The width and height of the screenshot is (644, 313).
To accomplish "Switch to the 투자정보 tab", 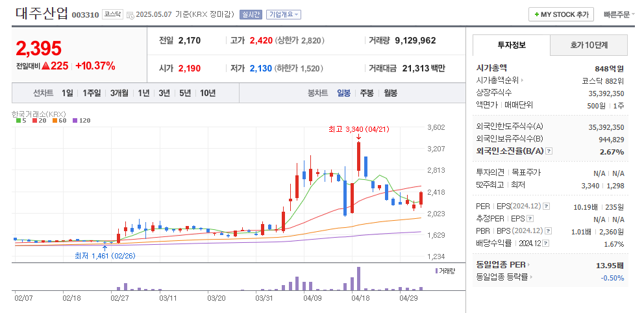I will coord(512,45).
